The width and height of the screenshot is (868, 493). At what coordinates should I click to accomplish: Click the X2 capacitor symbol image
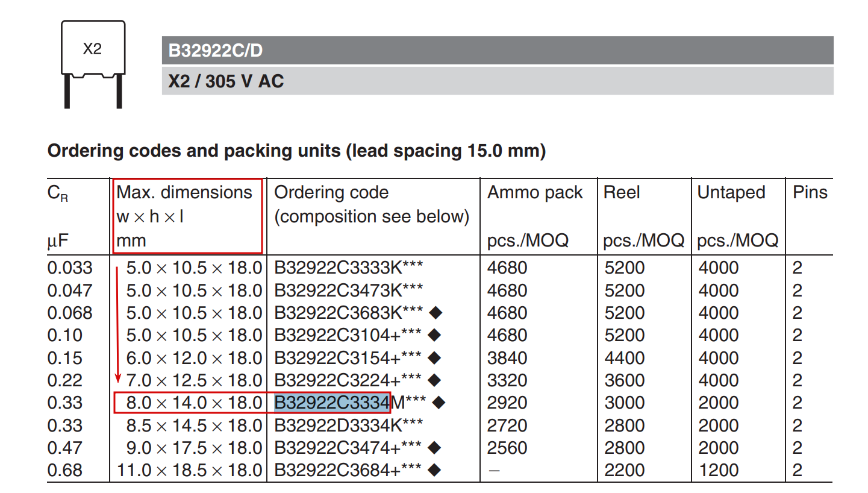(93, 63)
